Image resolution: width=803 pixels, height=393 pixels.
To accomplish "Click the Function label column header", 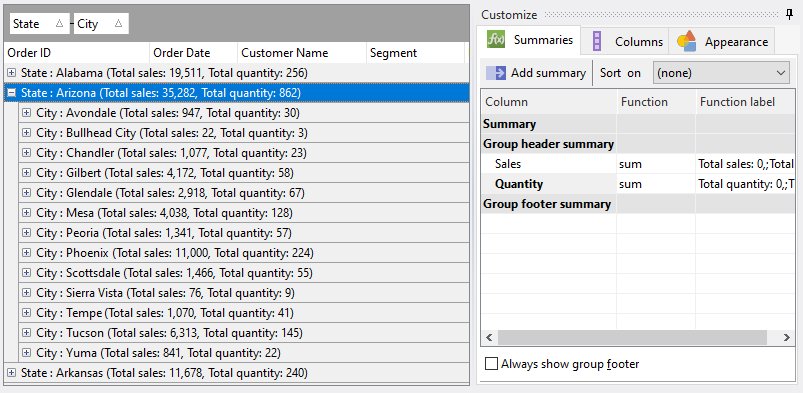I will [745, 102].
